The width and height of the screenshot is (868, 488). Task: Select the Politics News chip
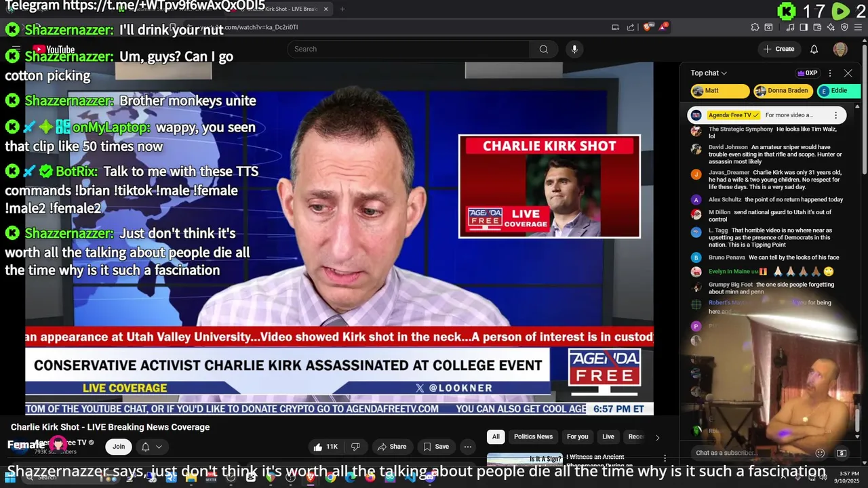(x=533, y=436)
